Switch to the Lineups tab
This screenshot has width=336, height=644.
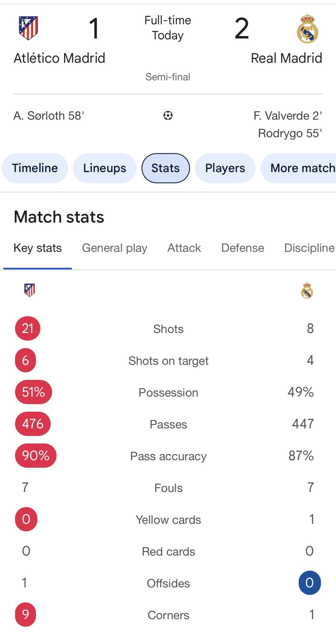[x=105, y=168]
